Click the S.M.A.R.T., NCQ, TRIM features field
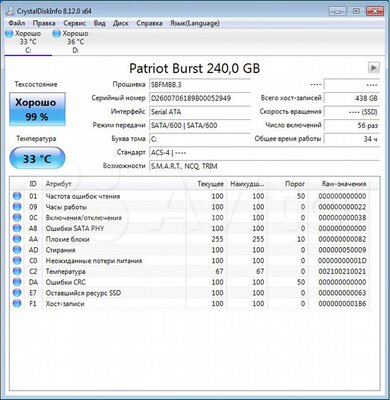 coord(264,166)
